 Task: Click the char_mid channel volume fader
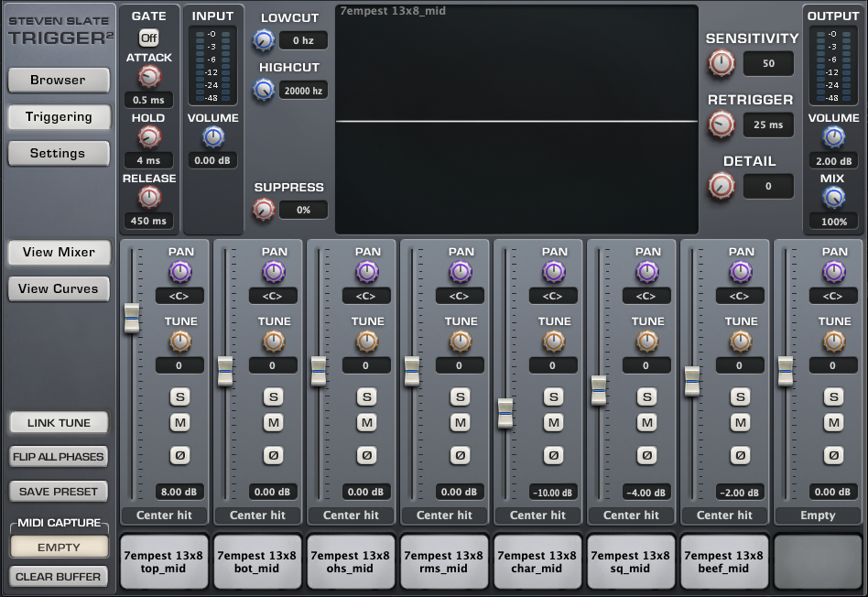pos(505,413)
